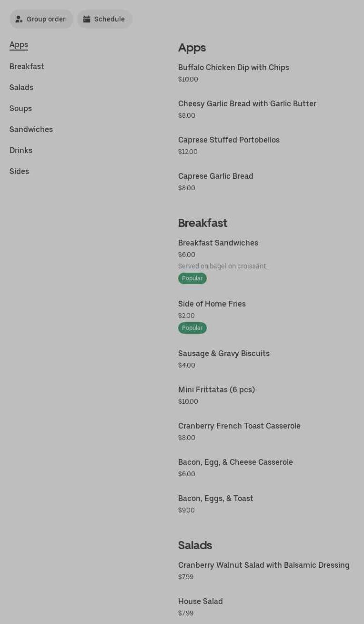Image resolution: width=364 pixels, height=624 pixels.
Task: Click the Group order person icon
Action: [19, 19]
